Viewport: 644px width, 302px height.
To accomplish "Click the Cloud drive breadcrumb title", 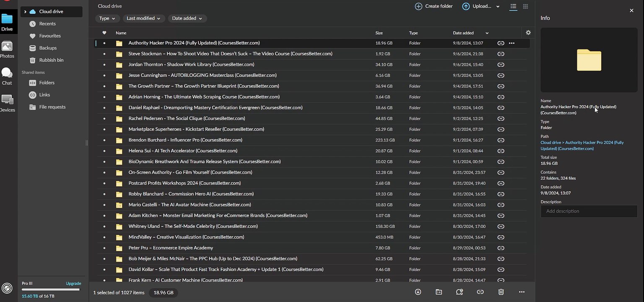I will 110,6.
